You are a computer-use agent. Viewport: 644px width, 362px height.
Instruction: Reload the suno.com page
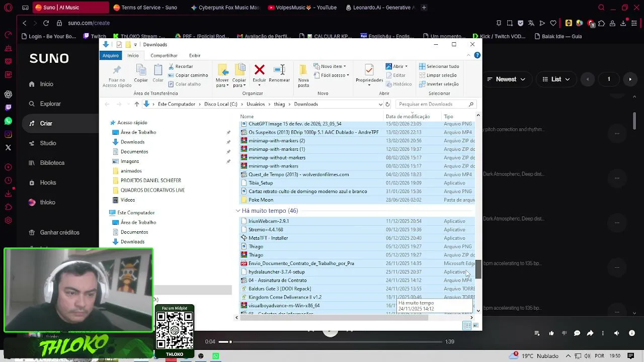46,23
